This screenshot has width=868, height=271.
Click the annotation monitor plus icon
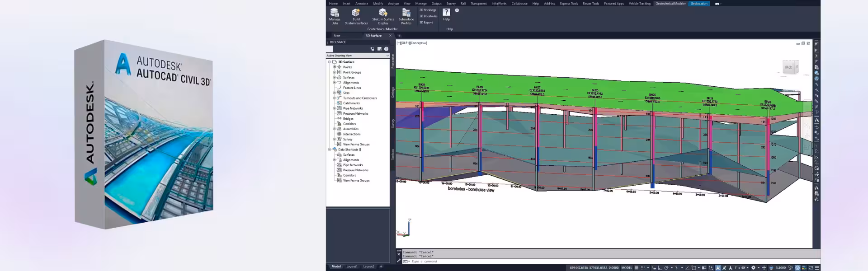(764, 267)
